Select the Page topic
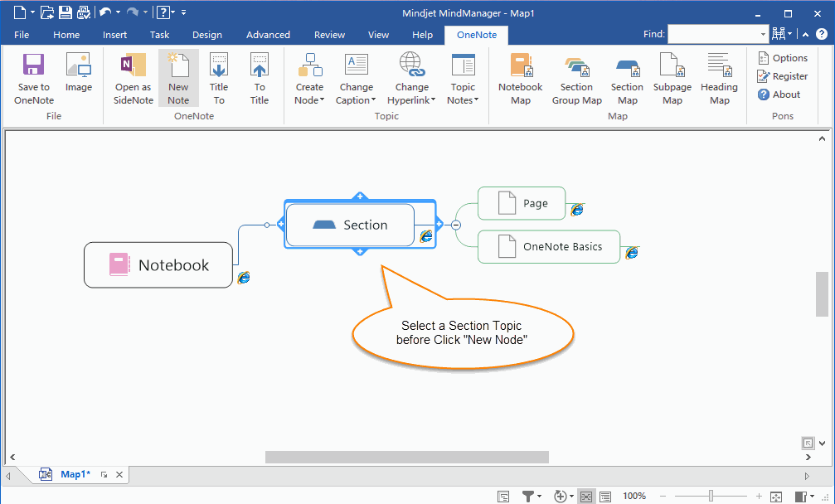 [x=522, y=203]
